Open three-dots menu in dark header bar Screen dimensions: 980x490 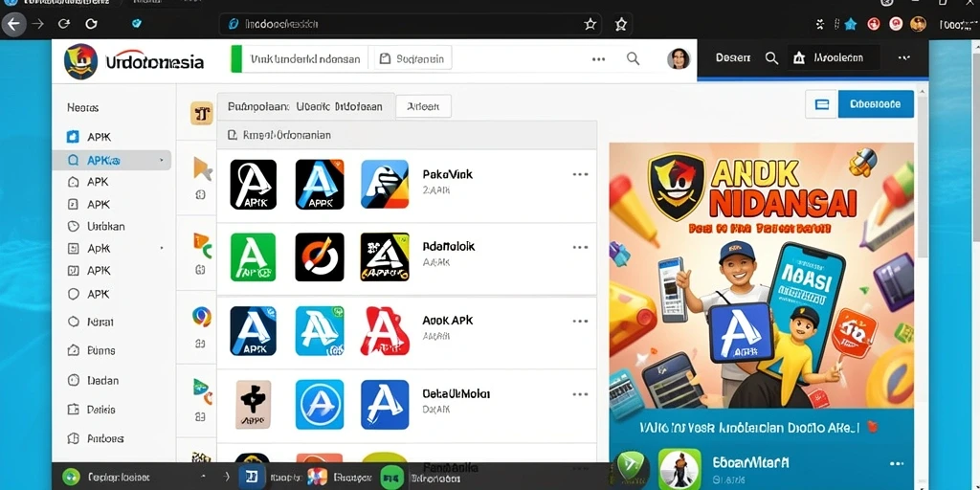point(903,57)
